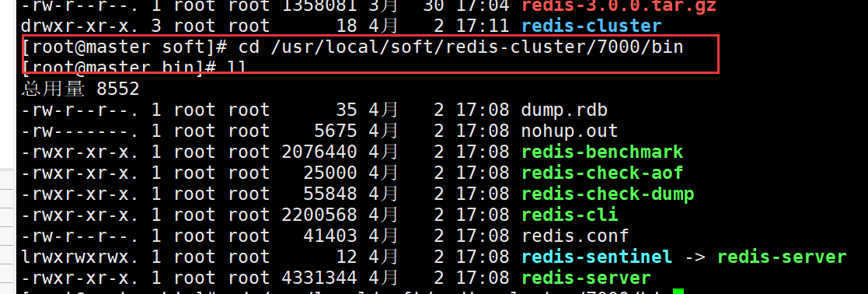Select the size 55848 of redis-check-dump

330,194
